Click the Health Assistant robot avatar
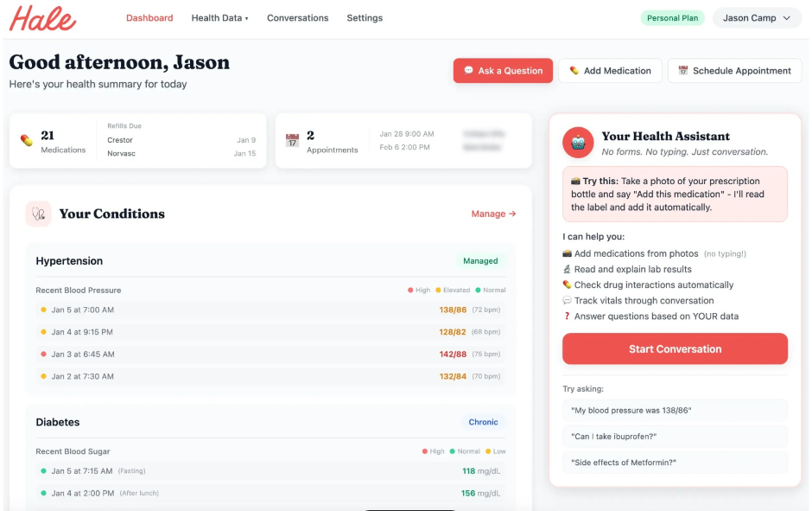812x511 pixels. 578,143
